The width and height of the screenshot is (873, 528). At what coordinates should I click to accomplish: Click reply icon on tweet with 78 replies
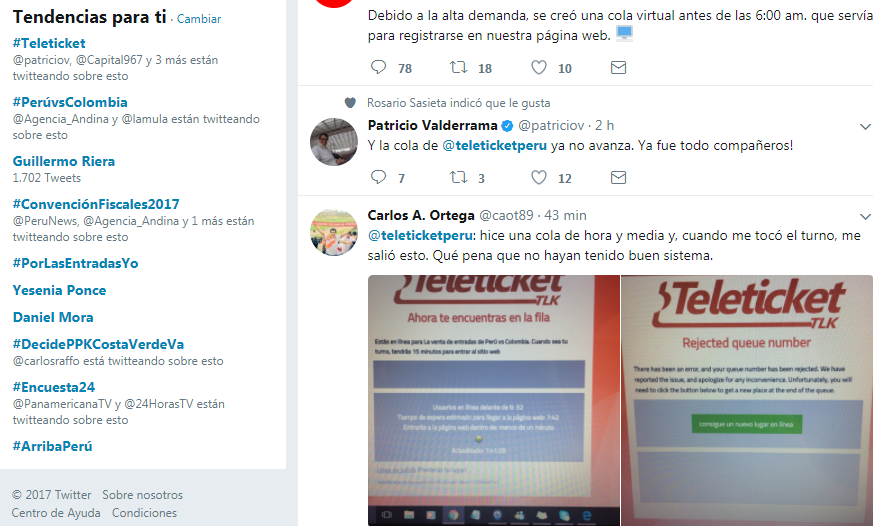coord(379,67)
